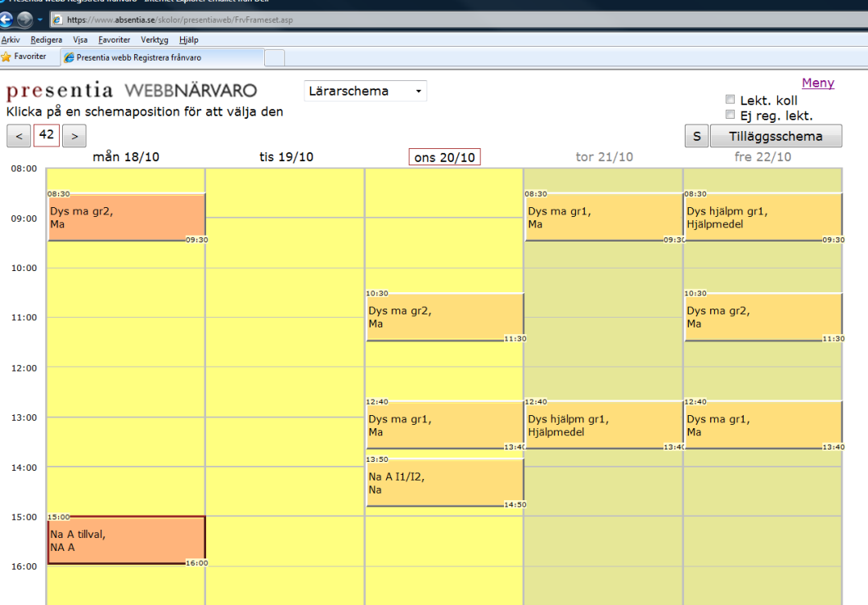Click the Internet Explorer icon on page tab
Image resolution: width=868 pixels, height=605 pixels.
coord(69,57)
